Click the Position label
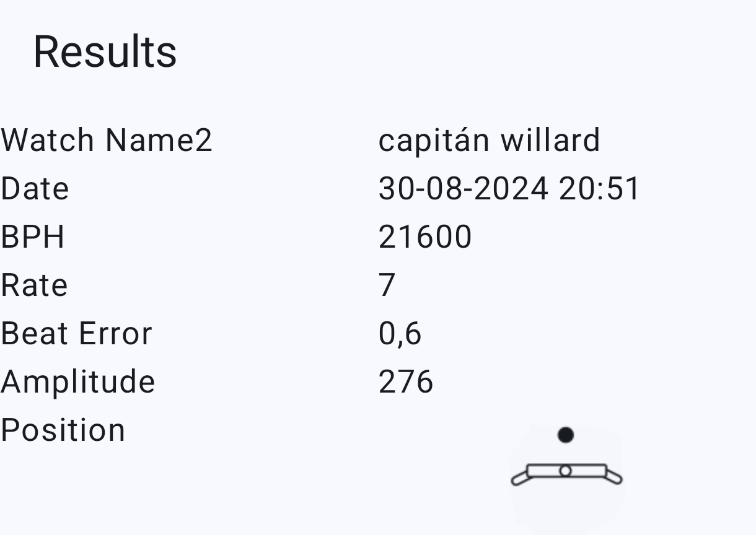The image size is (756, 535). [63, 430]
